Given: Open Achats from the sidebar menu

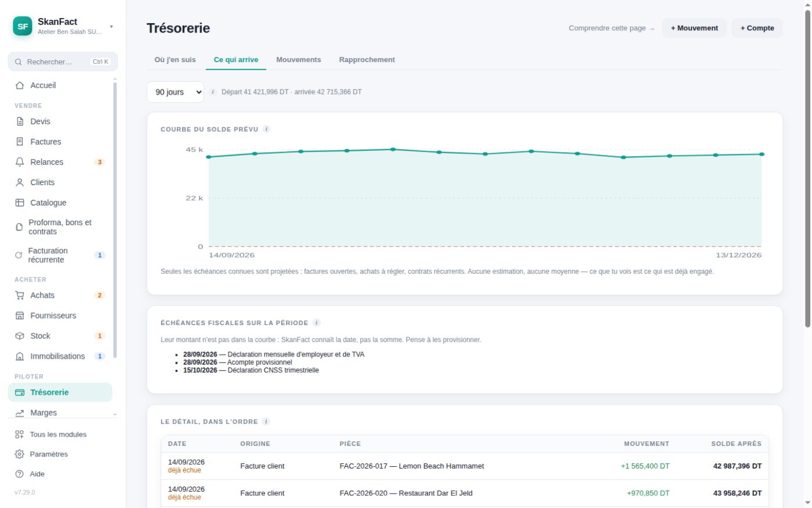Looking at the screenshot, I should pos(60,296).
